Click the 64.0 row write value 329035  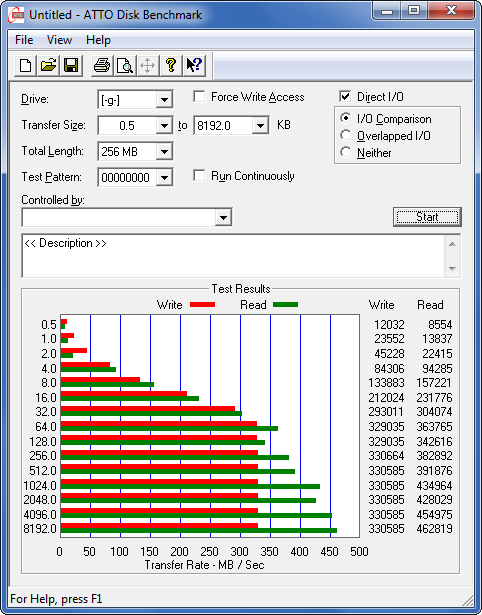(x=386, y=427)
